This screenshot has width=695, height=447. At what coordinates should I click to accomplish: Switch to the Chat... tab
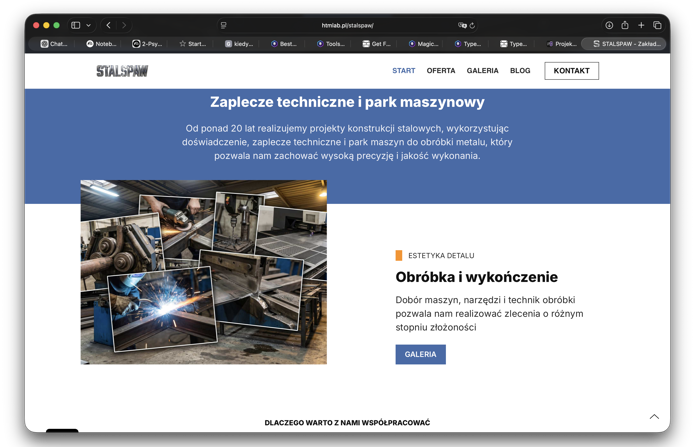(54, 43)
